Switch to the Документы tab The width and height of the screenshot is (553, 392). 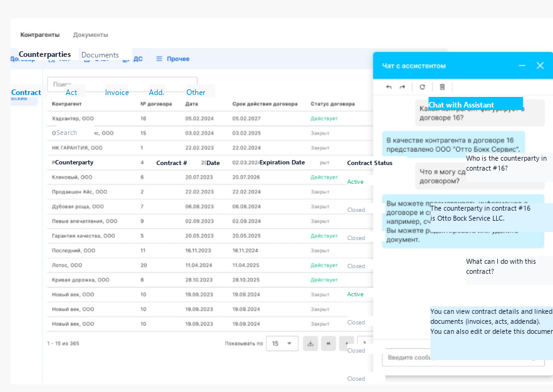click(90, 35)
